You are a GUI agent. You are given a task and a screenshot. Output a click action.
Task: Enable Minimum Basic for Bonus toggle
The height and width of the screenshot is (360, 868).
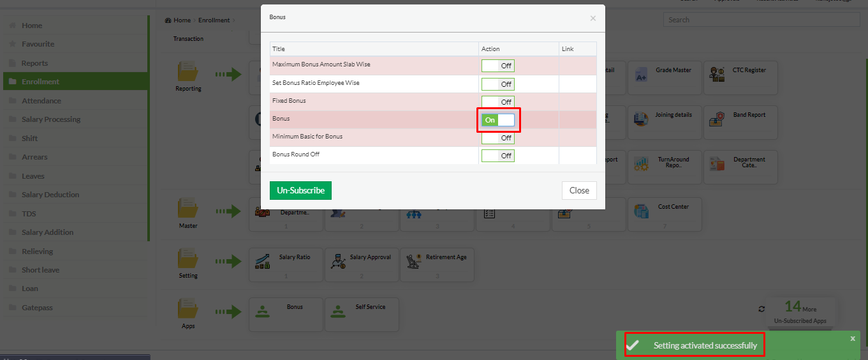[x=498, y=138]
